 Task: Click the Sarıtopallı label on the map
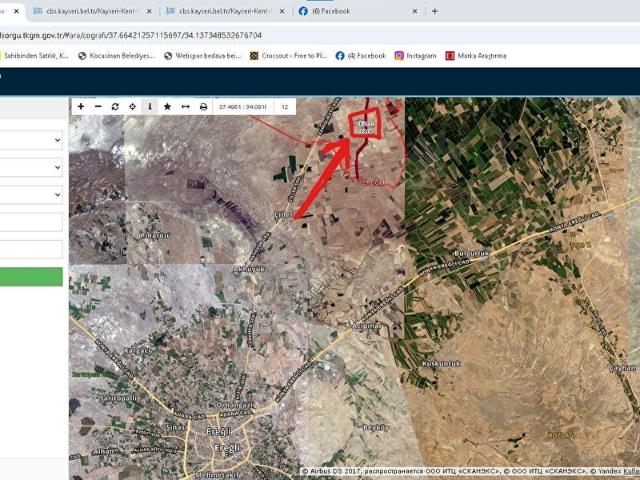click(116, 397)
